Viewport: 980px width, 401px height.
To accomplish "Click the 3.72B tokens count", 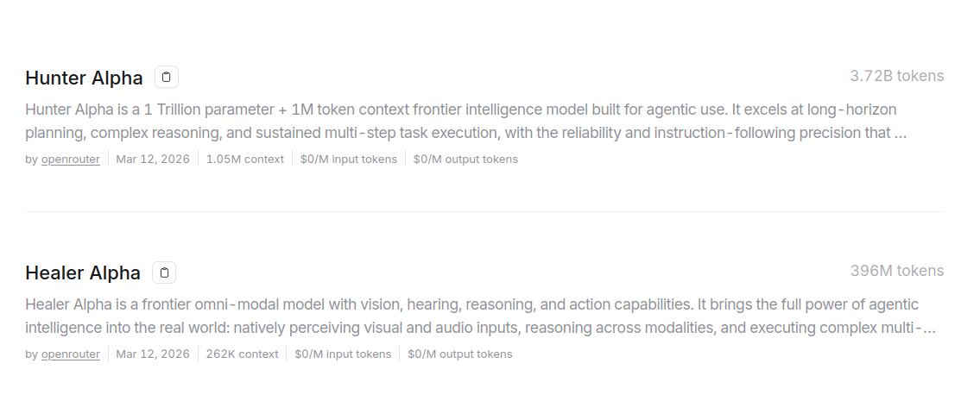I will click(x=896, y=76).
